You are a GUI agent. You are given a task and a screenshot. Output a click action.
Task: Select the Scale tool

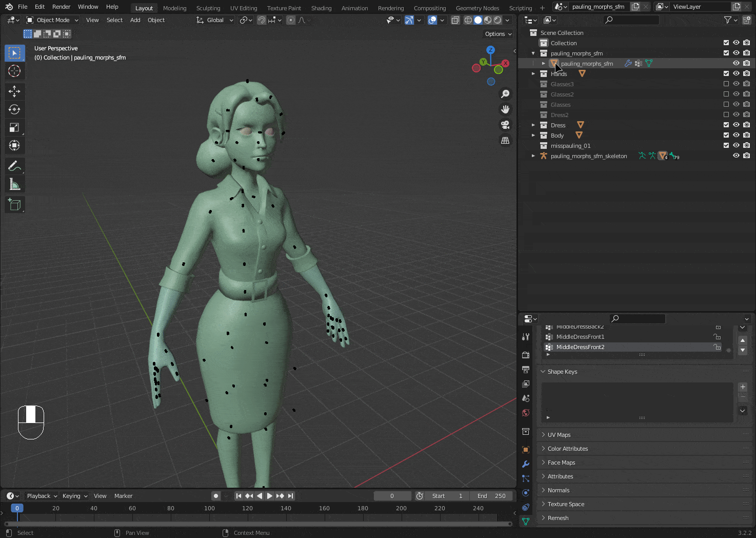tap(14, 127)
